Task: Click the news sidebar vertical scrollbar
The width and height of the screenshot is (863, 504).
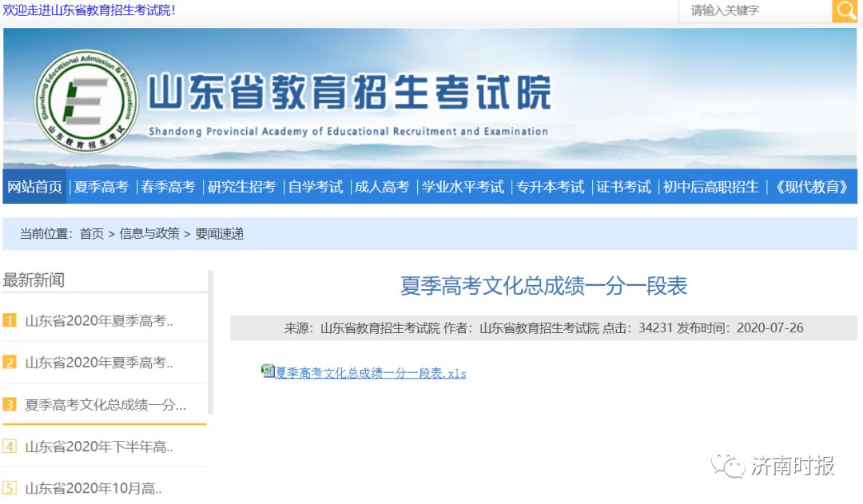Action: (x=210, y=343)
